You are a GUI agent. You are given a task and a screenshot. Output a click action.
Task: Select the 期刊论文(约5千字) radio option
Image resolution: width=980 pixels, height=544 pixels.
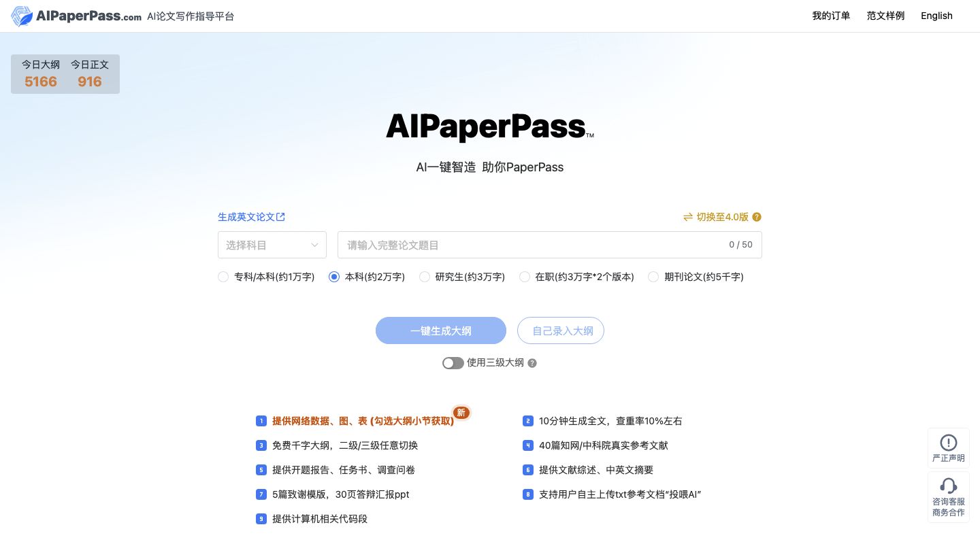653,277
